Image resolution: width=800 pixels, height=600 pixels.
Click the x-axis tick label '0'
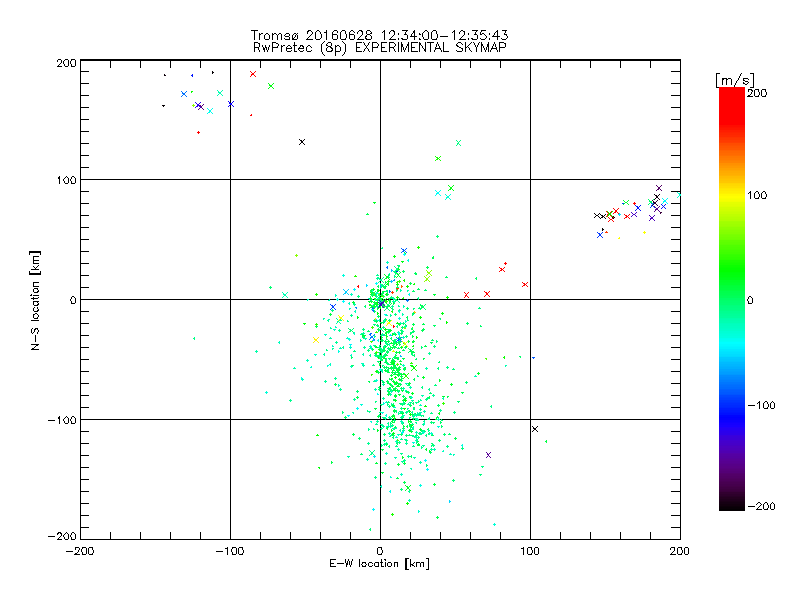(380, 551)
